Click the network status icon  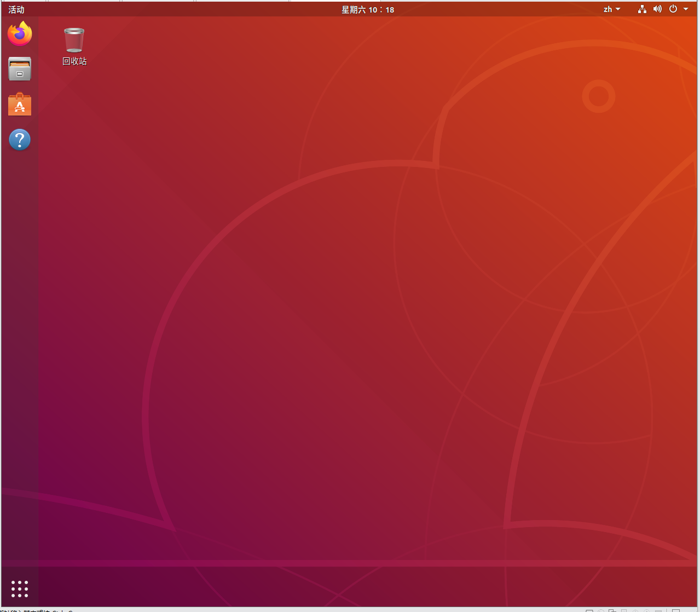pyautogui.click(x=642, y=9)
